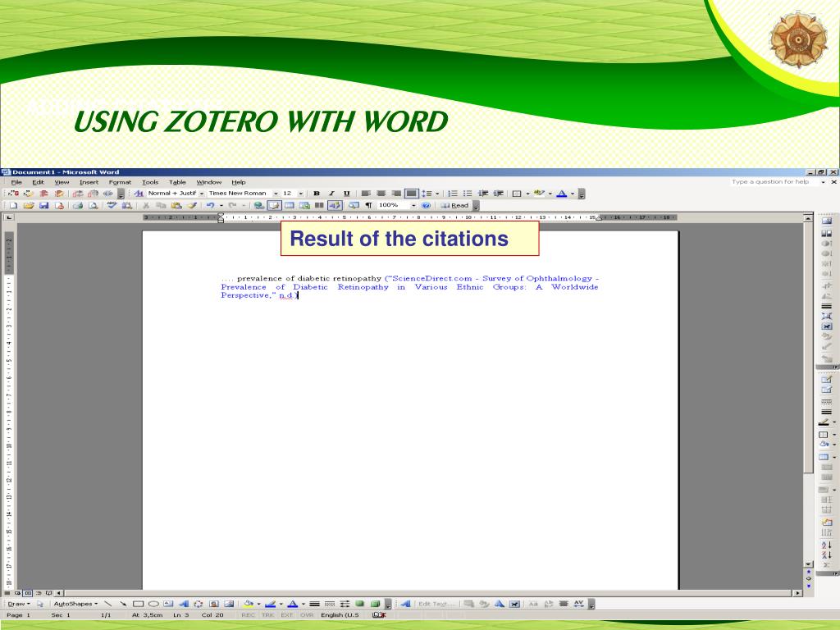Click the Read layout button
This screenshot has width=840, height=630.
454,205
